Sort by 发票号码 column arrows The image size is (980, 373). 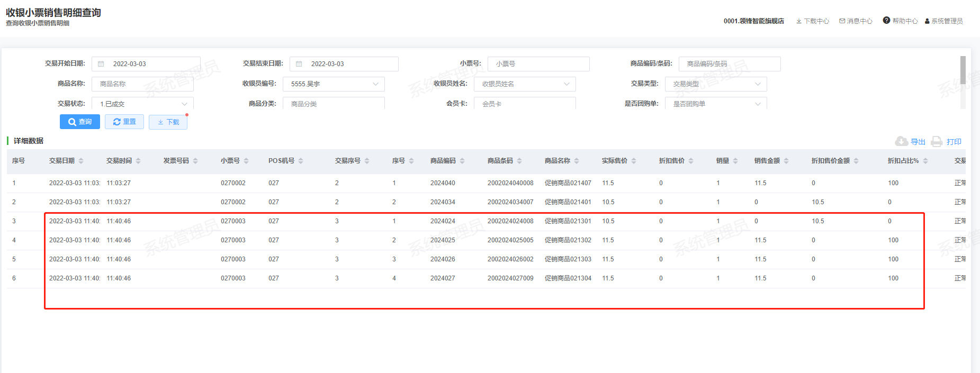click(195, 161)
